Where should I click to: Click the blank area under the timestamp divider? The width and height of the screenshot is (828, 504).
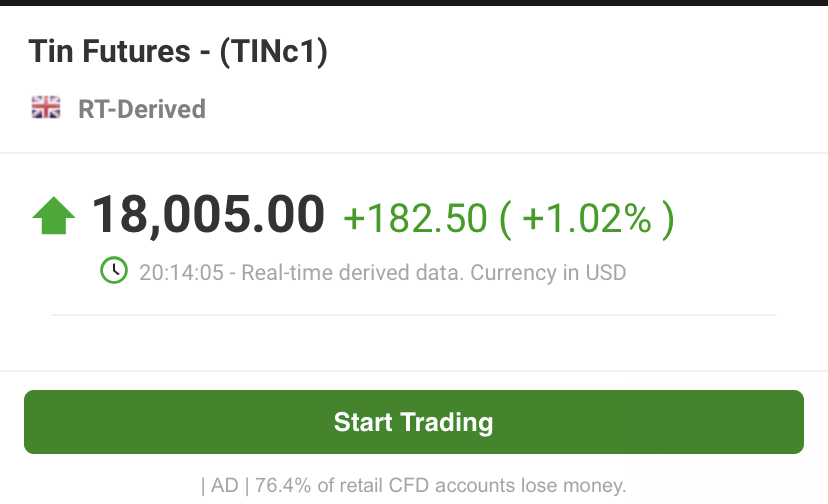414,343
